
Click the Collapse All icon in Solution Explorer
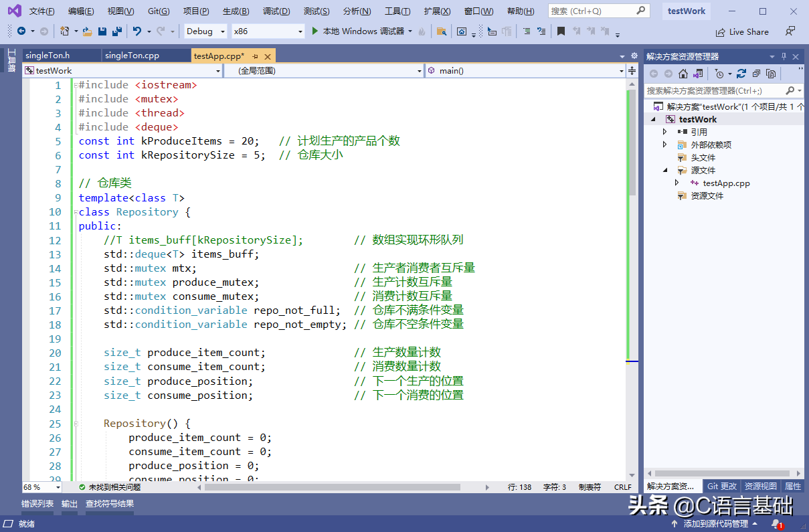coord(756,74)
